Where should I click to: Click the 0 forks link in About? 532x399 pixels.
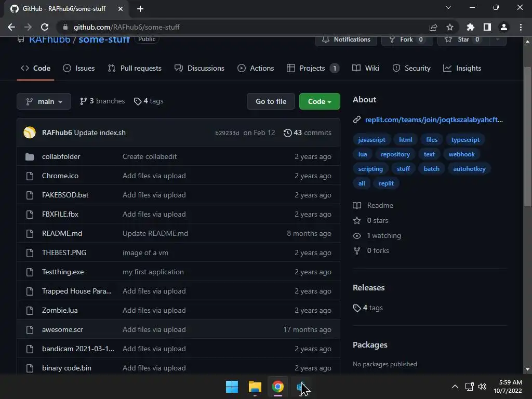(371, 251)
